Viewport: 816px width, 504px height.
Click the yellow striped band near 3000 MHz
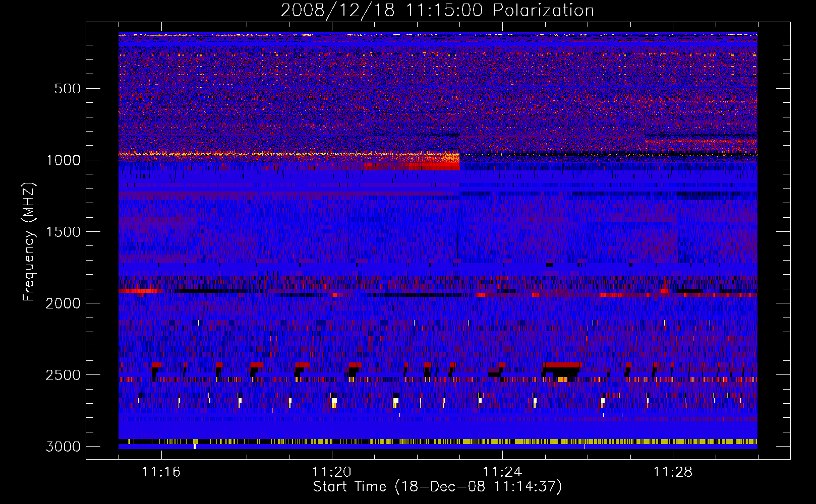tap(438, 442)
